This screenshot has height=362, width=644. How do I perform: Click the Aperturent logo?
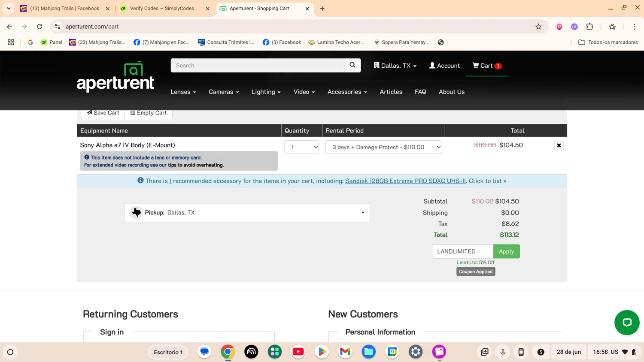pos(115,77)
